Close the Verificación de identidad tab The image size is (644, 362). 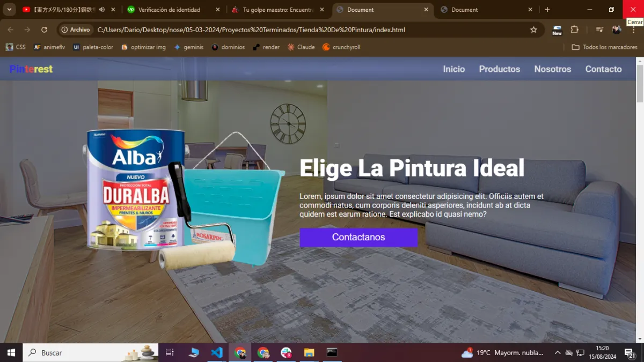pos(217,10)
